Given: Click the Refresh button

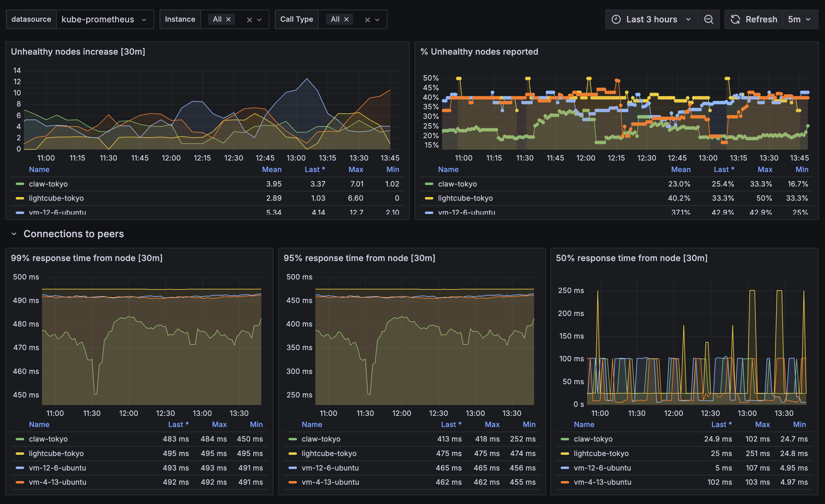Looking at the screenshot, I should click(761, 19).
